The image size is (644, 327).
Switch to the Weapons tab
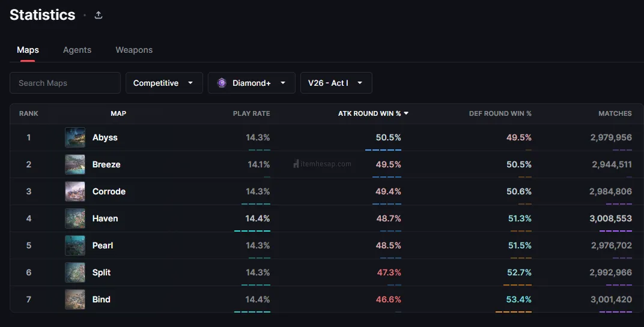[x=134, y=50]
